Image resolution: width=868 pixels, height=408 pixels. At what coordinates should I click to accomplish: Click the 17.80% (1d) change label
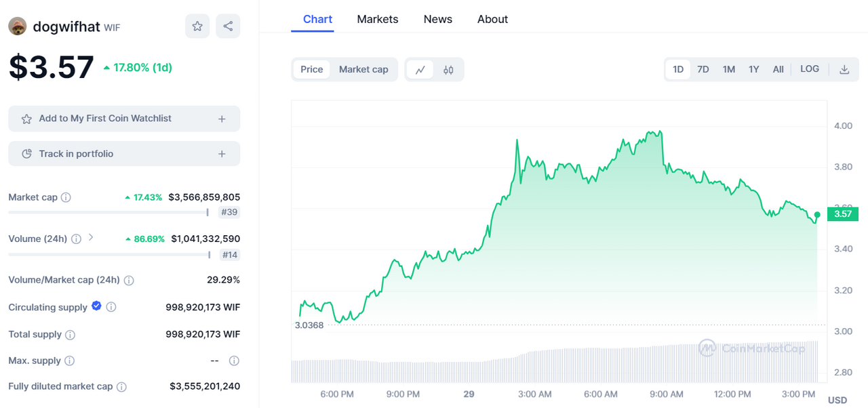(x=138, y=67)
